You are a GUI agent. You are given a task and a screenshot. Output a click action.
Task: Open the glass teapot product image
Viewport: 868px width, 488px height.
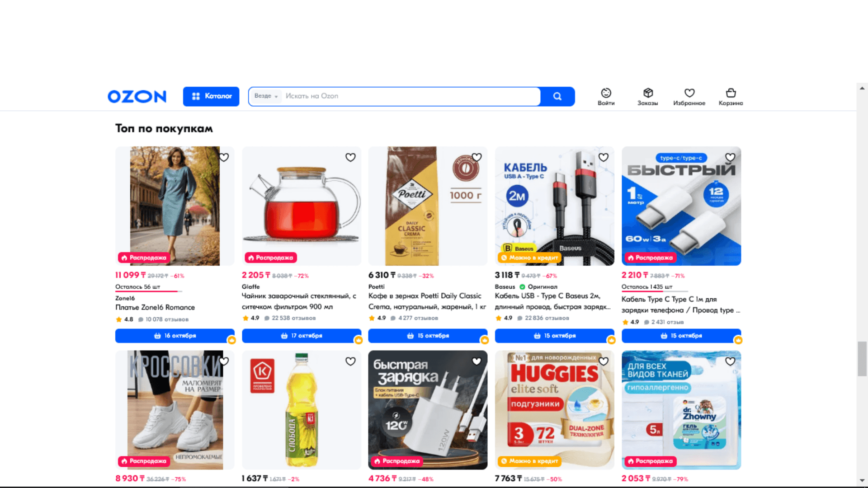(x=302, y=206)
